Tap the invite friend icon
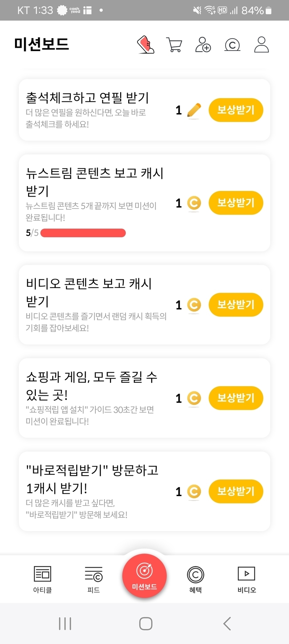The image size is (289, 644). coord(203,45)
